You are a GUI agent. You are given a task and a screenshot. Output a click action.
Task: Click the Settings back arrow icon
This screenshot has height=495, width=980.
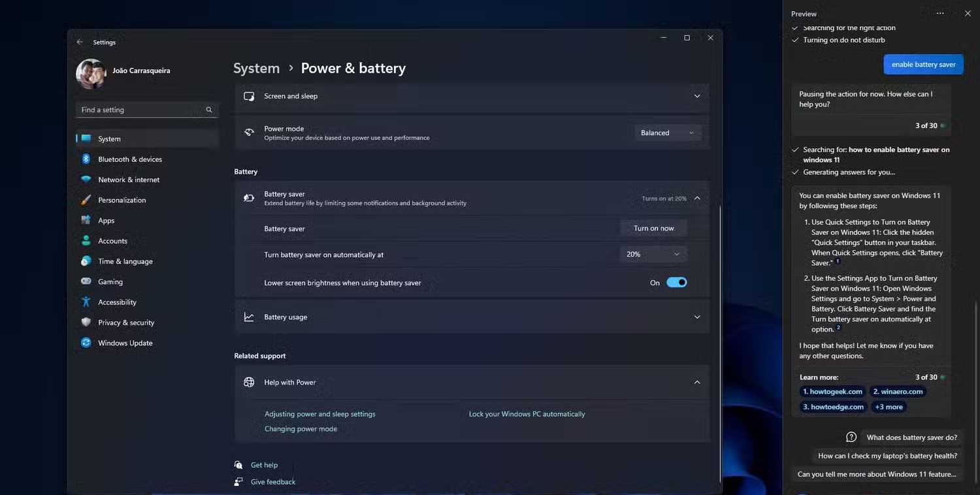pos(80,42)
